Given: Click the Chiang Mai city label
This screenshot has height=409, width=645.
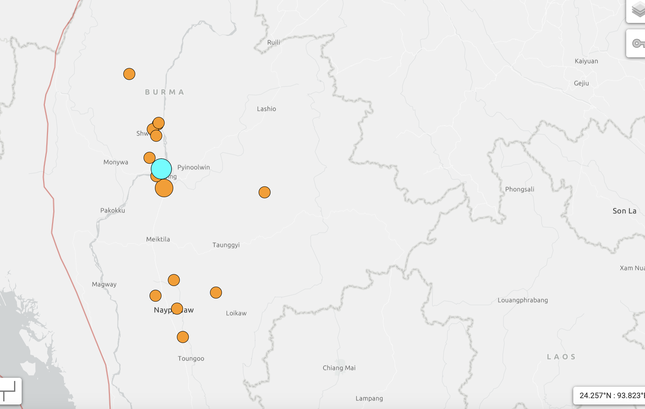Looking at the screenshot, I should point(339,368).
